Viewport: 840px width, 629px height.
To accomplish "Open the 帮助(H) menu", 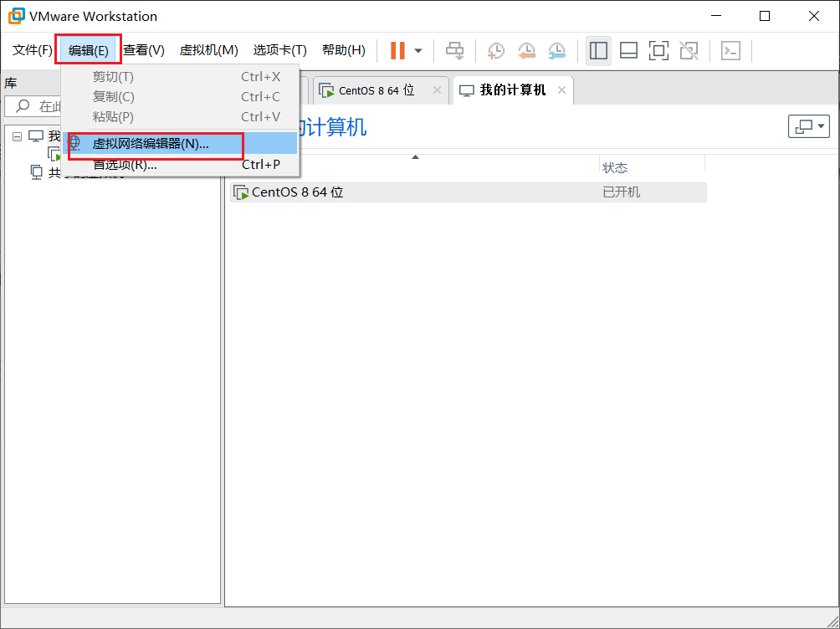I will [343, 50].
